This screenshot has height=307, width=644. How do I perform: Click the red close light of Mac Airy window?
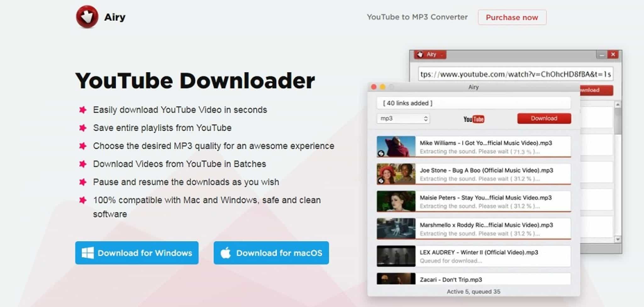(x=374, y=87)
